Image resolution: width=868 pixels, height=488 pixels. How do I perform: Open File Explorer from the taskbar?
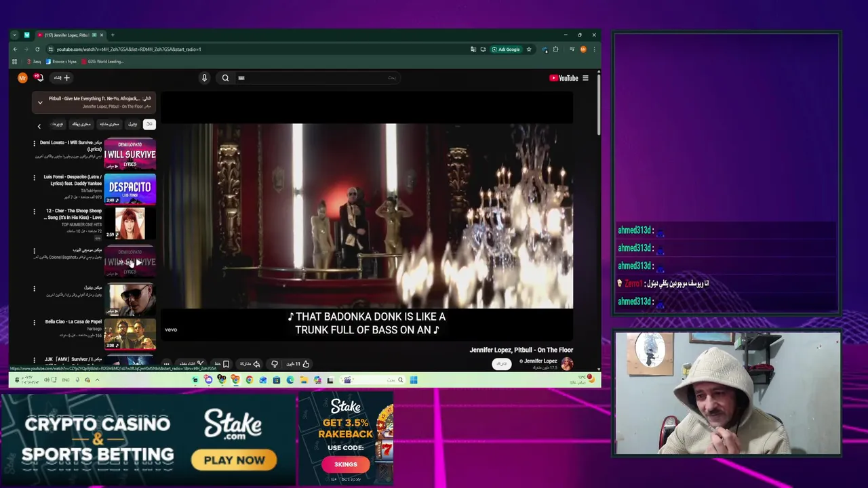coord(304,380)
